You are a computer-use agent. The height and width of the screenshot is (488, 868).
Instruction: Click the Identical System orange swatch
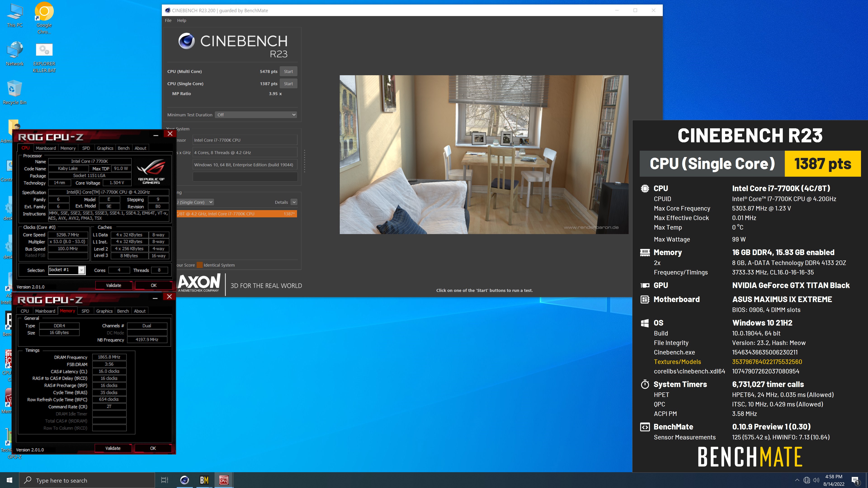200,265
